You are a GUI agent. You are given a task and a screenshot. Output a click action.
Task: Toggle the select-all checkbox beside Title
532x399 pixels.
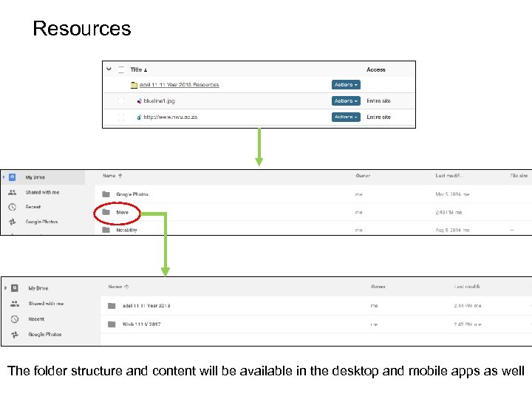(121, 70)
